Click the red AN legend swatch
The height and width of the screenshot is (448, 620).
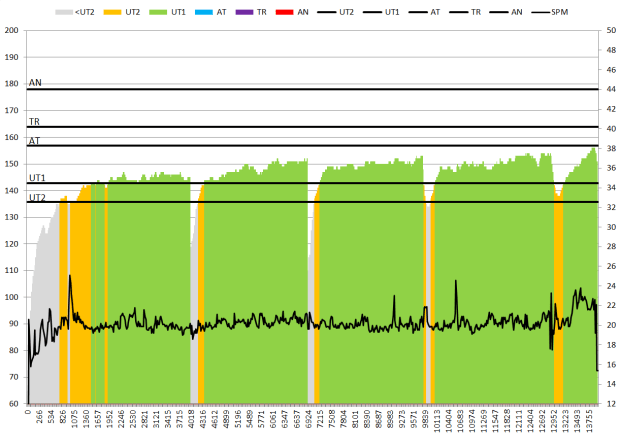coord(286,11)
